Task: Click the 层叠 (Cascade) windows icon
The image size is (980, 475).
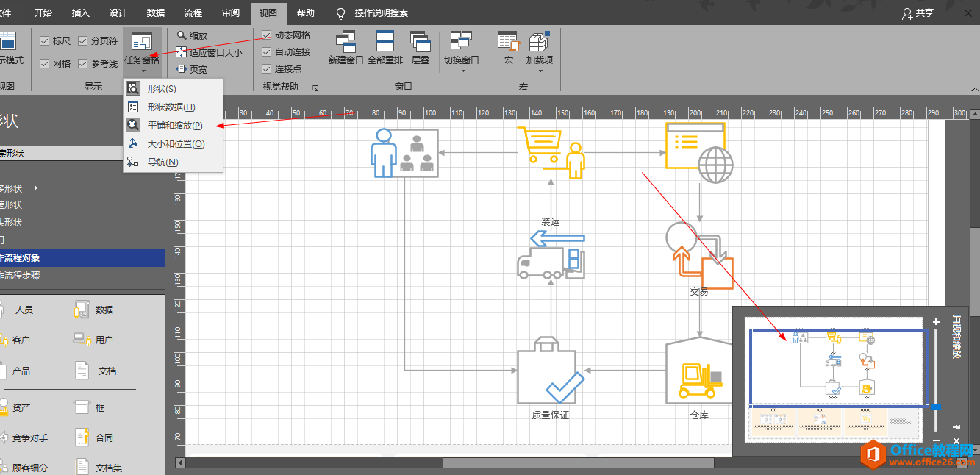Action: (x=421, y=41)
